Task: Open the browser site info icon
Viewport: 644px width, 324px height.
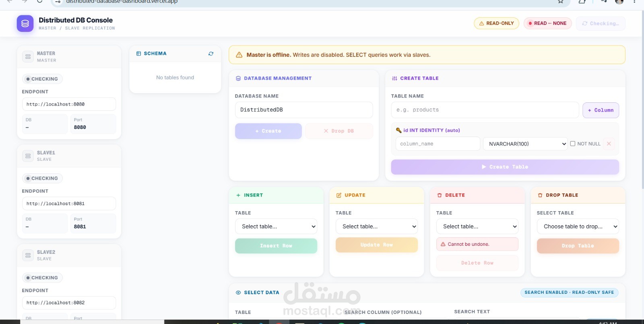Action: click(58, 1)
